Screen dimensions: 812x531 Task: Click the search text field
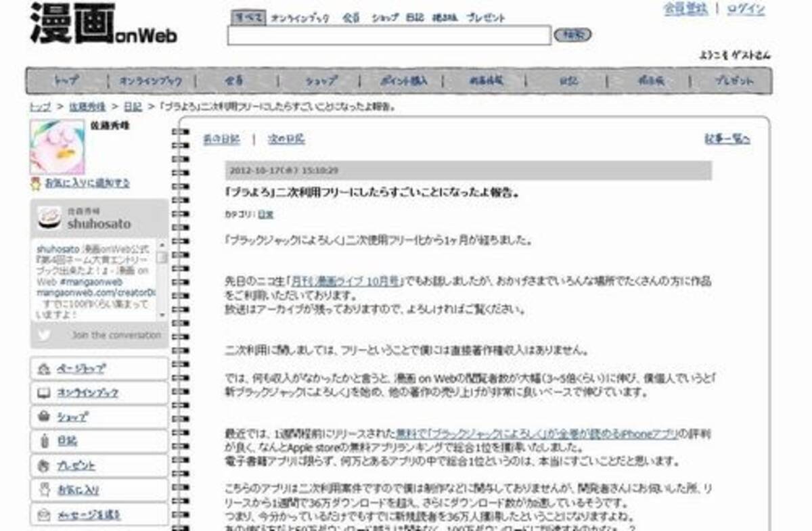389,35
